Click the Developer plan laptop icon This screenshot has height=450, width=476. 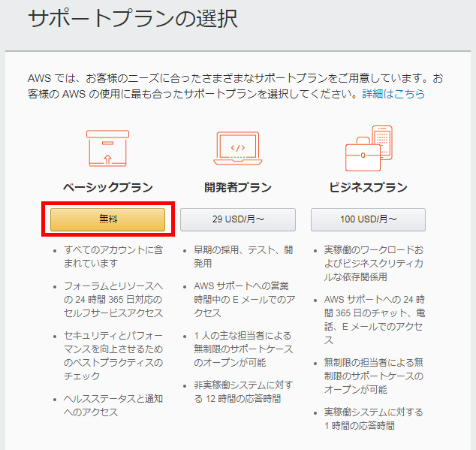(238, 148)
